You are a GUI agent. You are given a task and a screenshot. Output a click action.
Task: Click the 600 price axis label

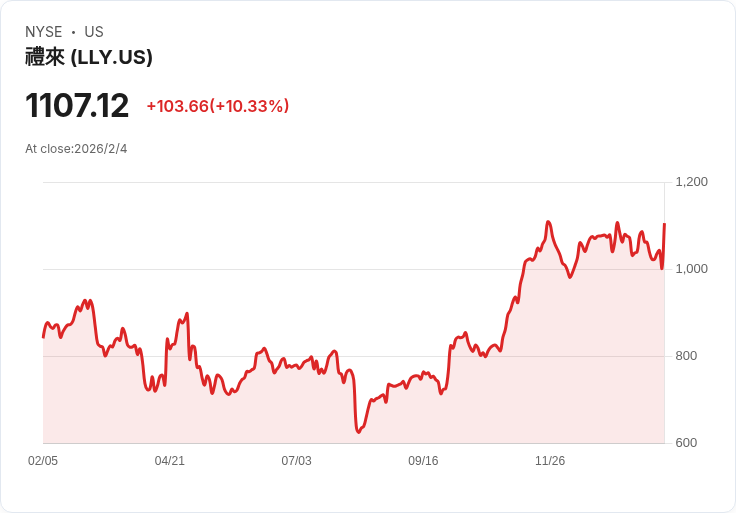686,443
